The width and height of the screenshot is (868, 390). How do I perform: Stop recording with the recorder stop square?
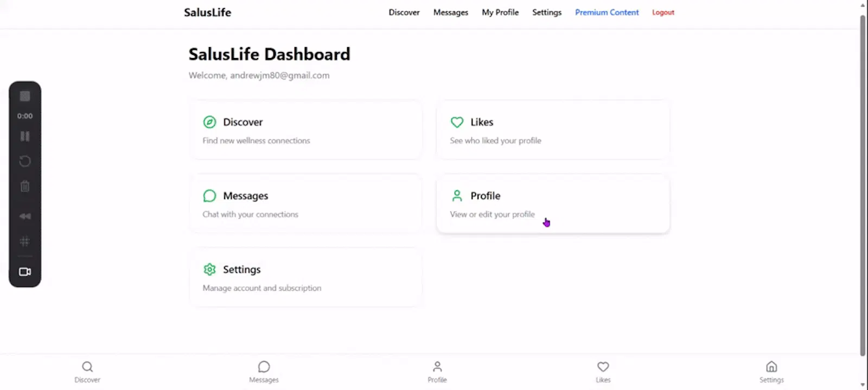[x=25, y=96]
